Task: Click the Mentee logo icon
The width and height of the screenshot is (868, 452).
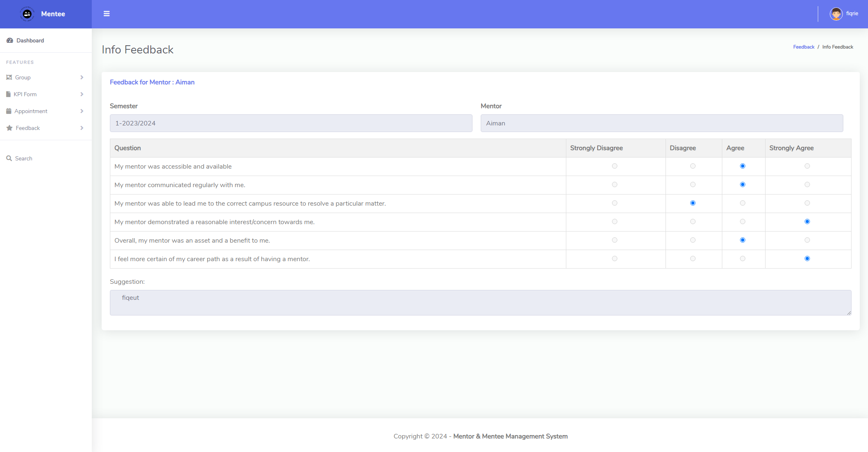Action: point(27,14)
